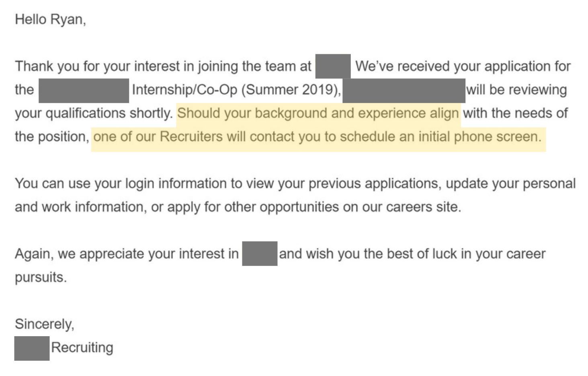Click the redacted company name after 'team at'
This screenshot has height=376, width=588.
[333, 66]
